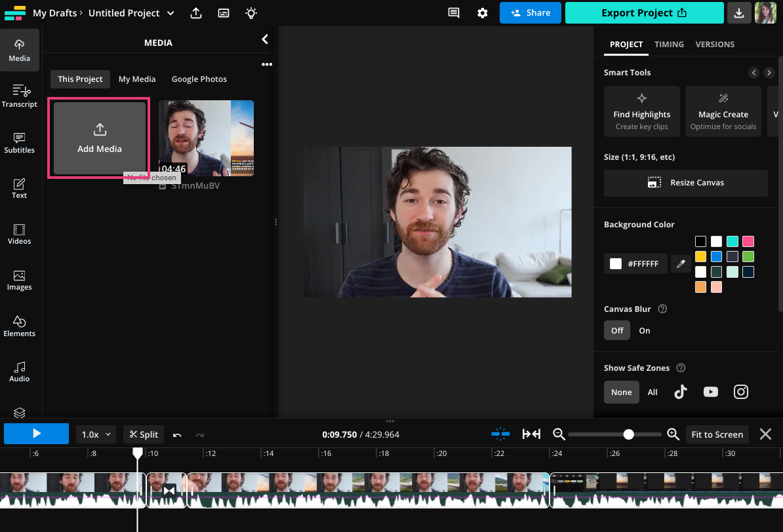Split the clip at the playhead
Image resolution: width=783 pixels, height=532 pixels.
tap(143, 434)
